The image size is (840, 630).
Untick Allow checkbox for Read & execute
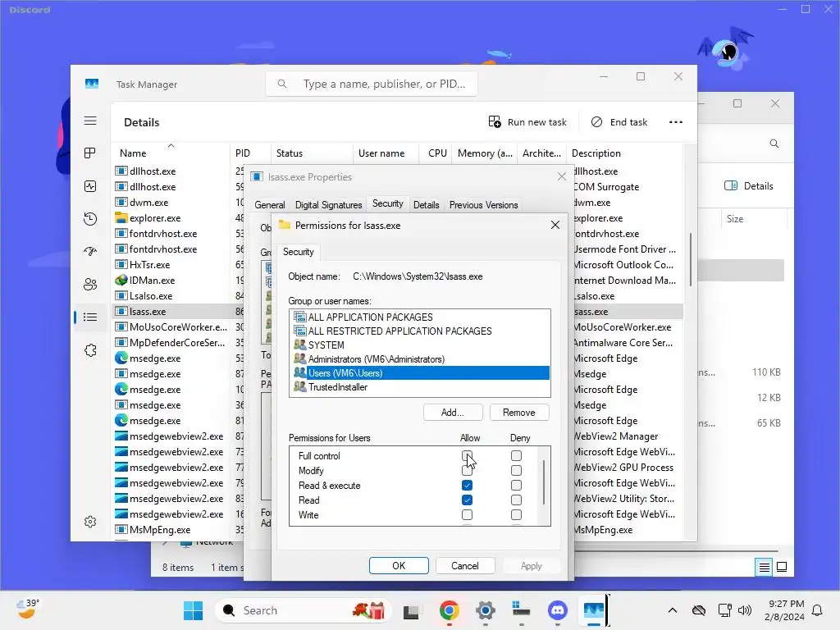[467, 486]
